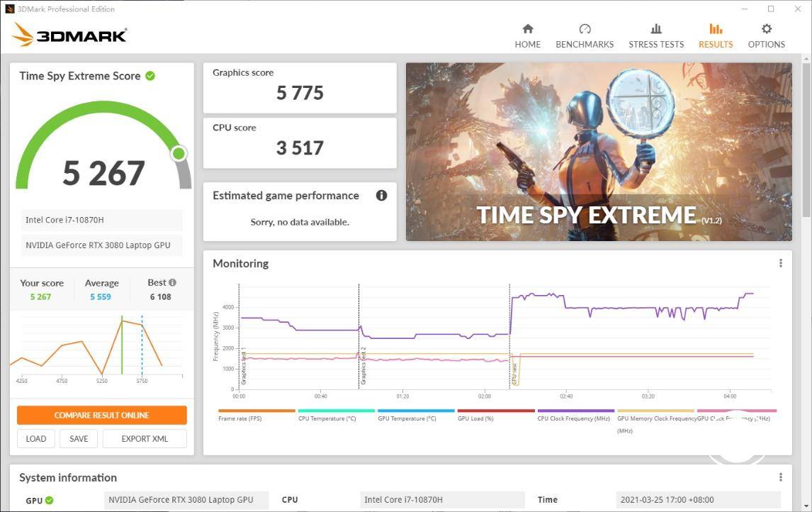Click the LOAD button
812x512 pixels.
click(x=35, y=438)
